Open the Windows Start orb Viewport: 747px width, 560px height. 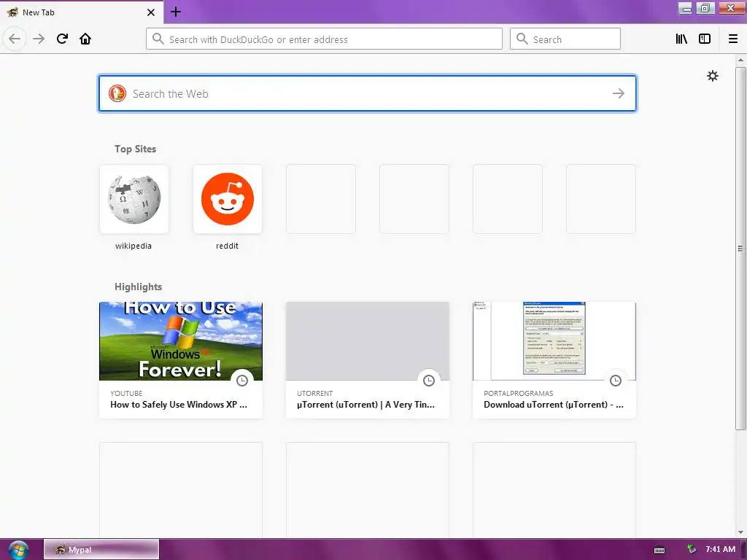pyautogui.click(x=18, y=550)
